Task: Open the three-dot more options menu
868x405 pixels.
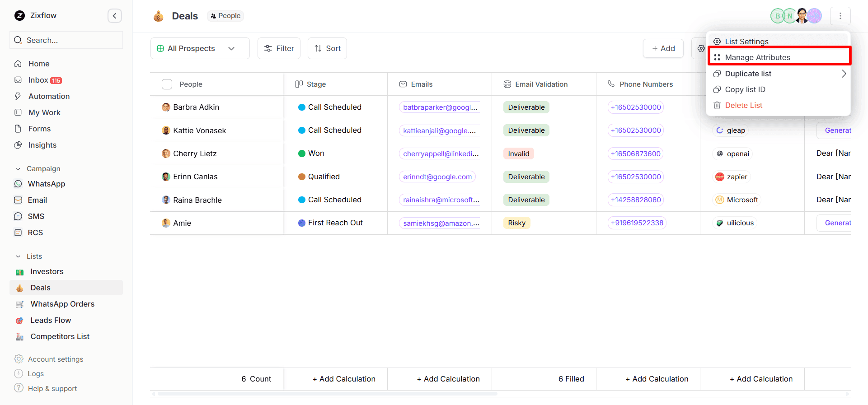Action: click(x=840, y=16)
